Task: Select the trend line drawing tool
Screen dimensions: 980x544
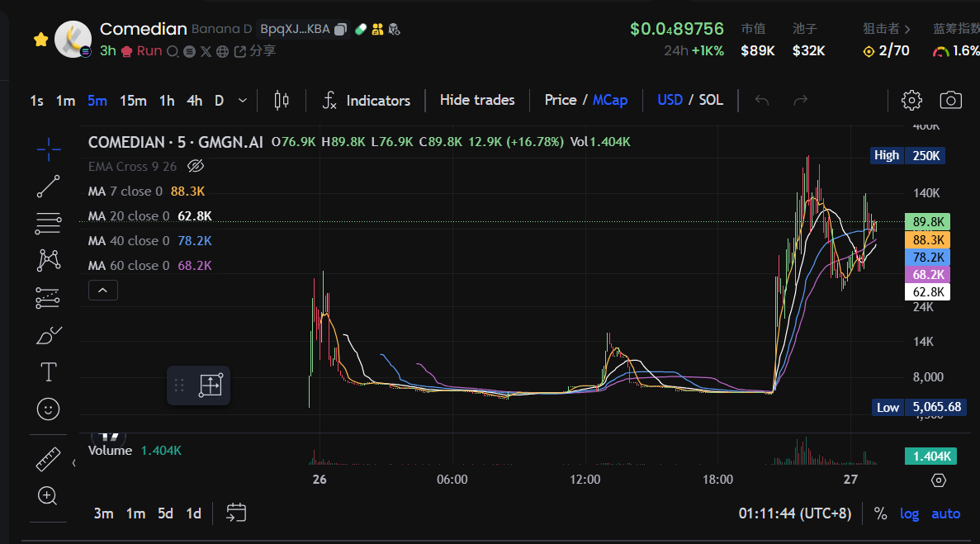Action: tap(49, 187)
